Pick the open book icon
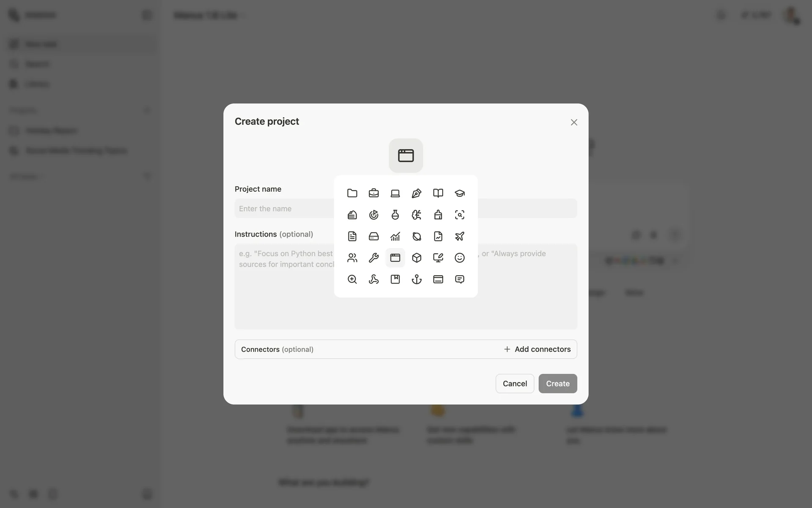This screenshot has height=508, width=812. coord(438,193)
